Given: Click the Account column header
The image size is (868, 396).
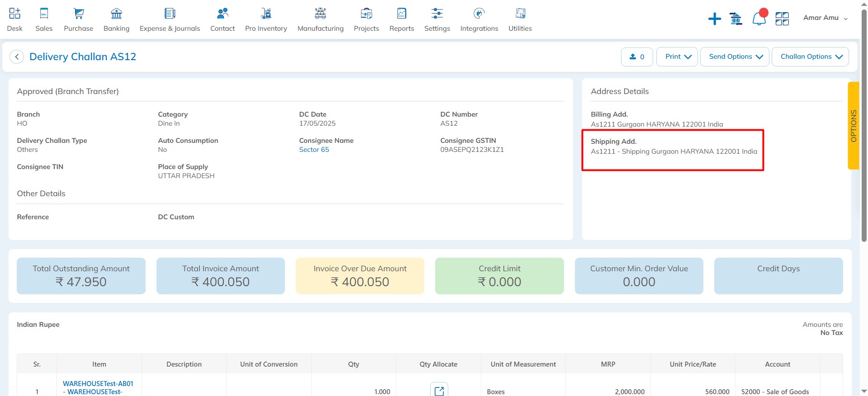Looking at the screenshot, I should (778, 364).
